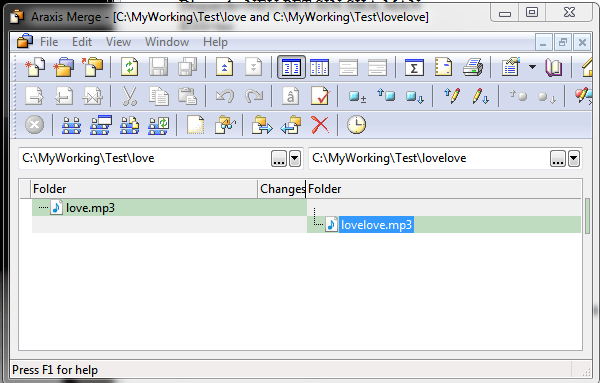The image size is (600, 383).
Task: Click the greyed-out single floppy disk save icon
Action: 158,67
